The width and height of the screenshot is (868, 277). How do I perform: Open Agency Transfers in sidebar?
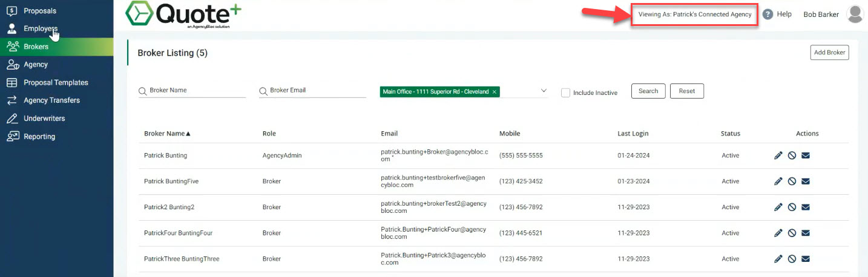(x=57, y=100)
